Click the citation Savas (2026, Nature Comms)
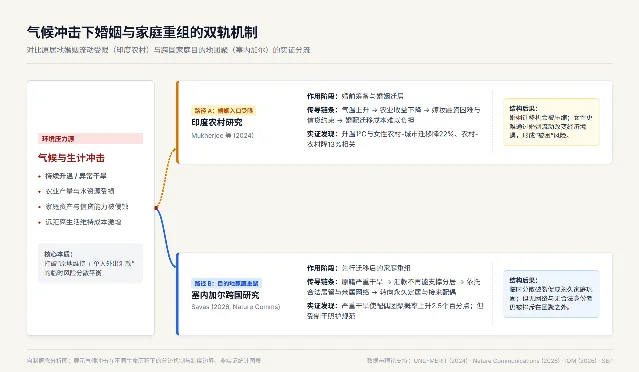639x372 pixels. point(236,307)
